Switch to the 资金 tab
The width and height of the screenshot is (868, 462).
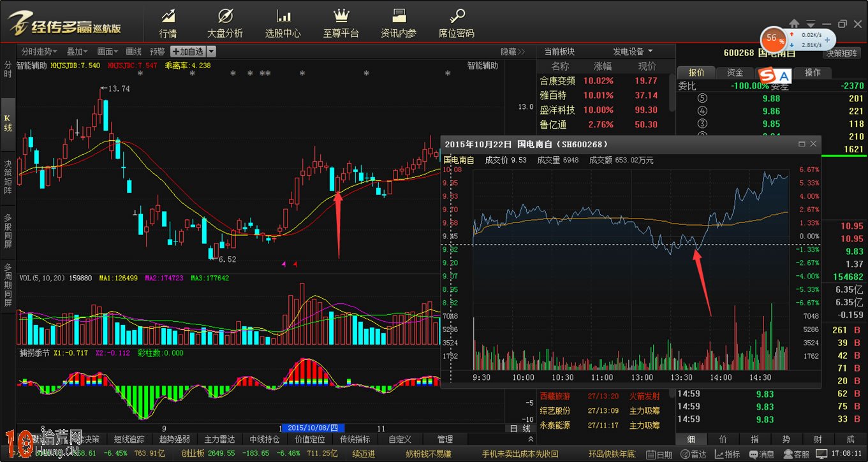[735, 73]
